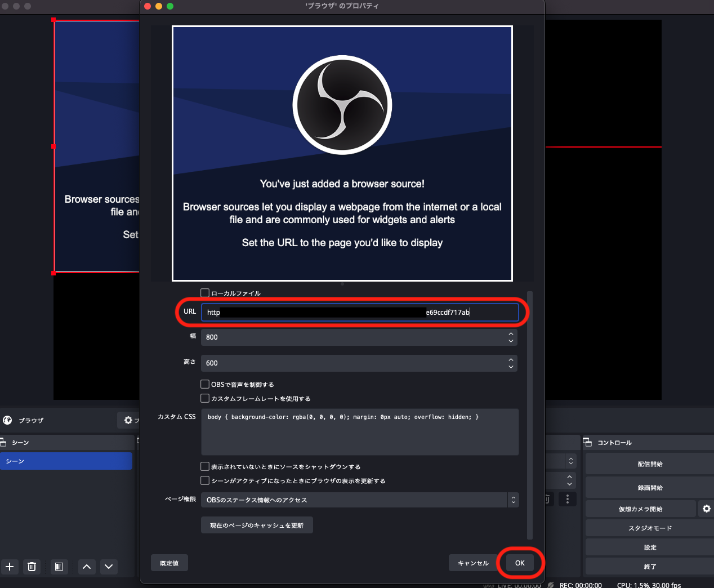The width and height of the screenshot is (714, 588).
Task: Click the 現在のページのキャッシュを更新 button
Action: tap(257, 525)
